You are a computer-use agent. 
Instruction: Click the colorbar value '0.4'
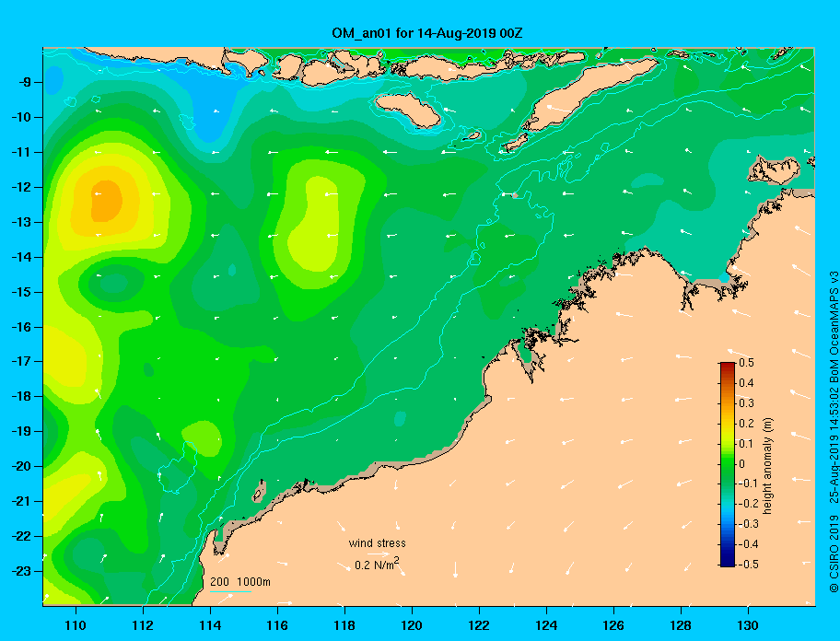tap(746, 383)
